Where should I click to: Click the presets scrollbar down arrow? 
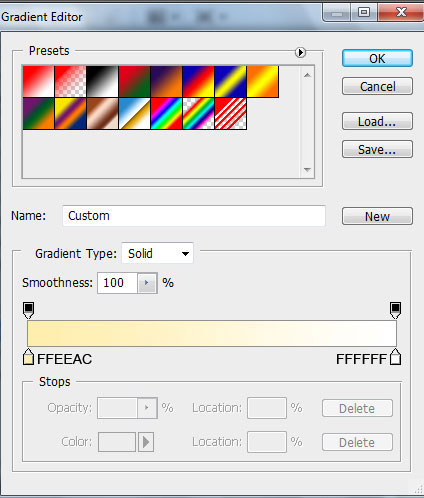point(307,170)
